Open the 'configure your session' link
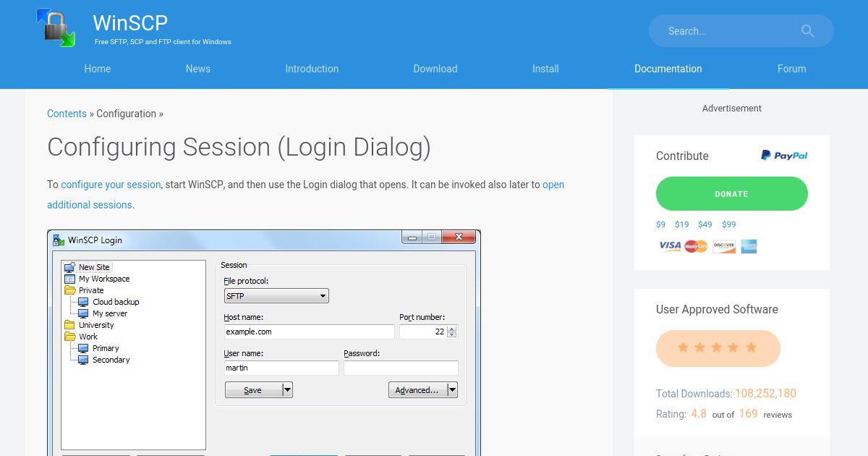Image resolution: width=868 pixels, height=456 pixels. tap(111, 185)
